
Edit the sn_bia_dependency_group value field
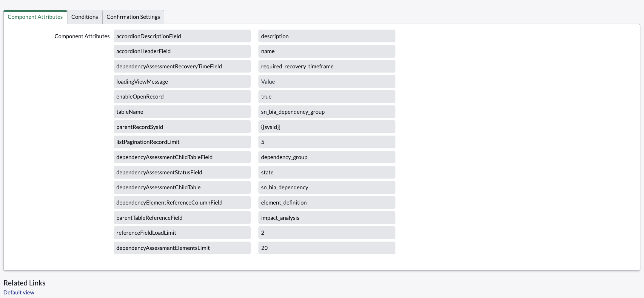327,112
